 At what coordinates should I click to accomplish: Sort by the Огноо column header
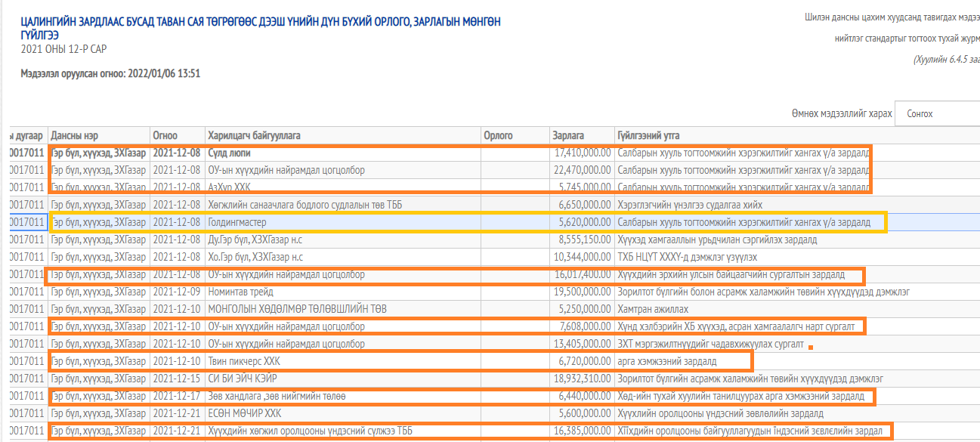[165, 135]
